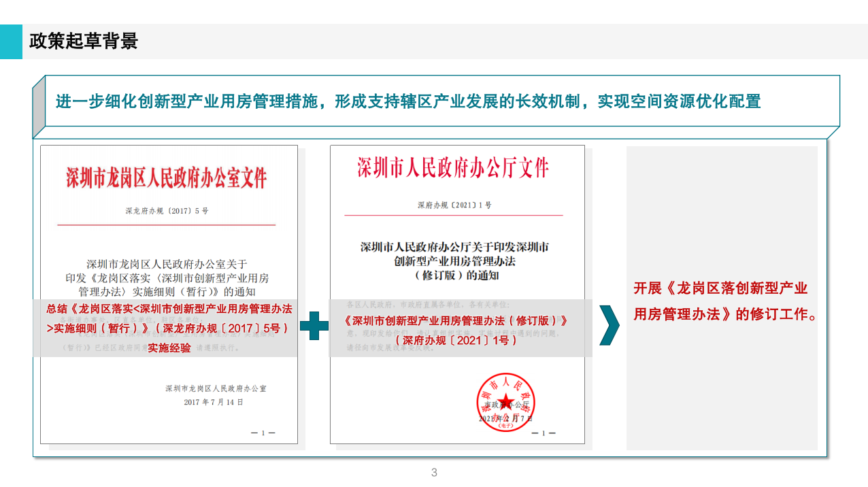Viewport: 868px width, 487px height.
Task: Select document number 深府办规〔2021〕1号 under the red header
Action: click(x=454, y=205)
